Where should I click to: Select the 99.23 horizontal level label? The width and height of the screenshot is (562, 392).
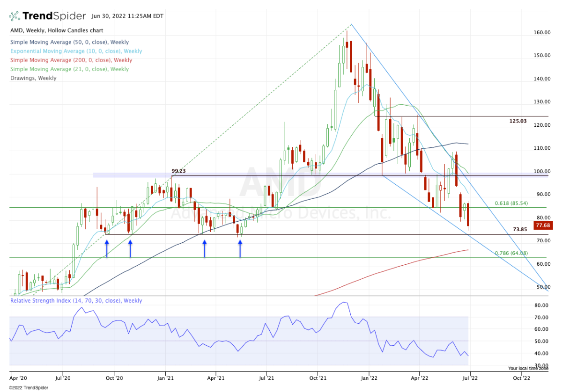point(179,171)
